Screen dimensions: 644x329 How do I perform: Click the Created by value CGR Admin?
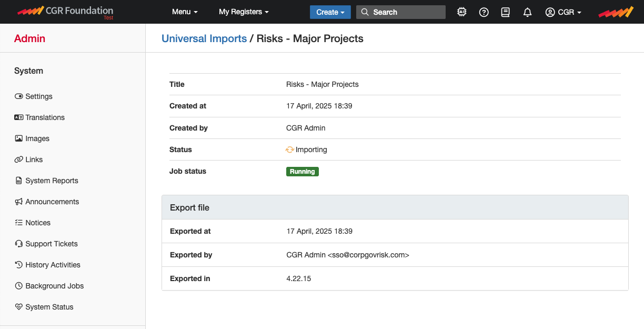click(306, 128)
